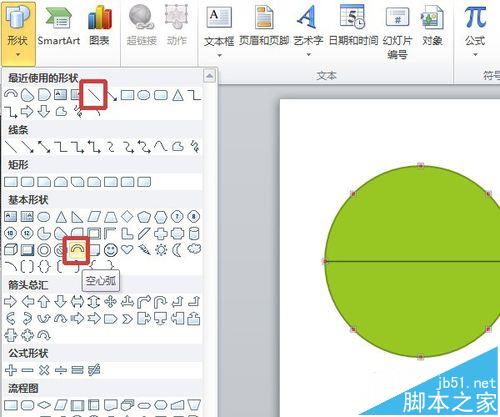
Task: Insert the moon shape
Action: click(177, 250)
